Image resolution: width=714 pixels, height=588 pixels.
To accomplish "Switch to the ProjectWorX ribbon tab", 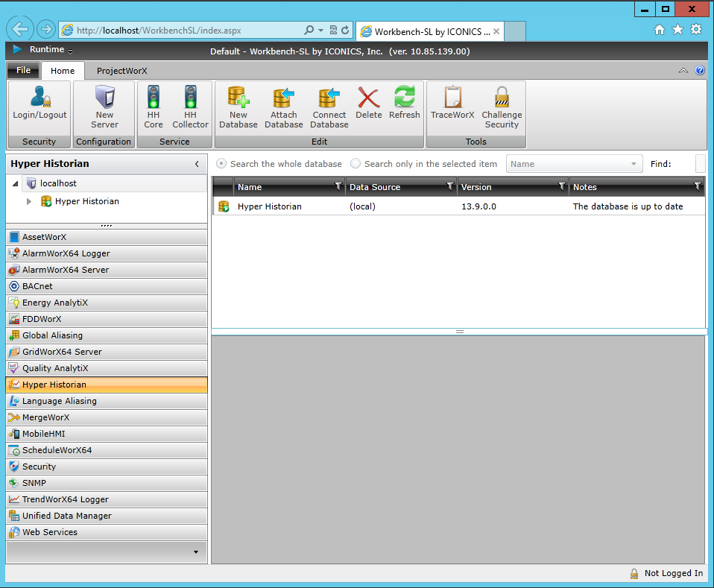I will click(121, 71).
